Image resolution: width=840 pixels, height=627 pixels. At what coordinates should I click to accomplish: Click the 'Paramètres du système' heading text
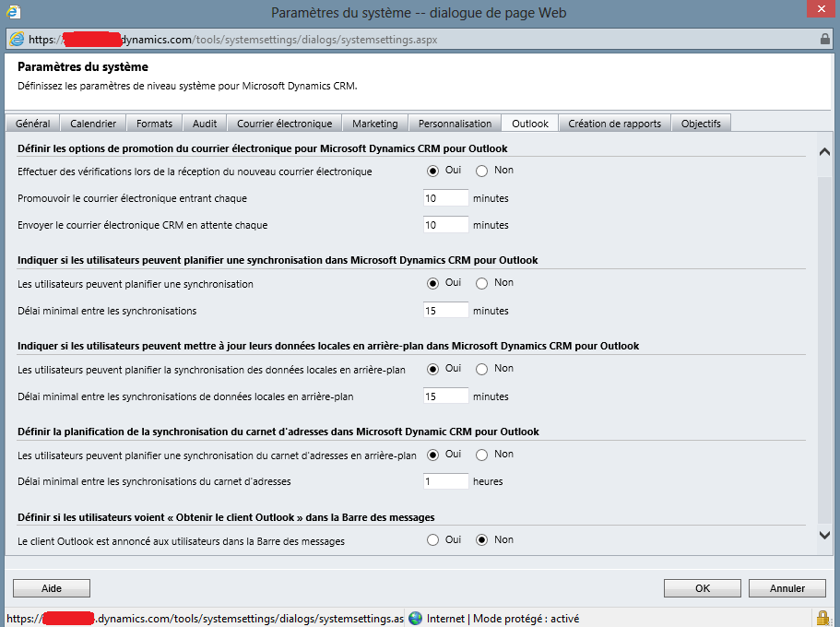pyautogui.click(x=83, y=67)
